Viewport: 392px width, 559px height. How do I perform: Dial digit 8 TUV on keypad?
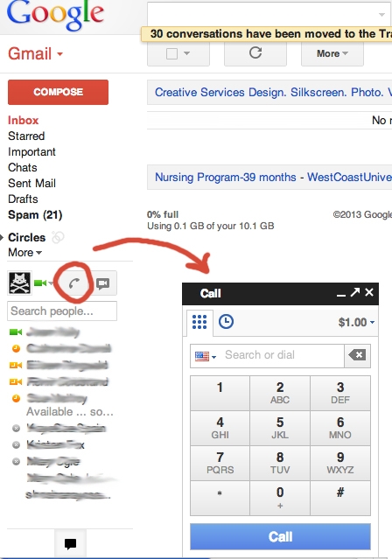click(280, 463)
